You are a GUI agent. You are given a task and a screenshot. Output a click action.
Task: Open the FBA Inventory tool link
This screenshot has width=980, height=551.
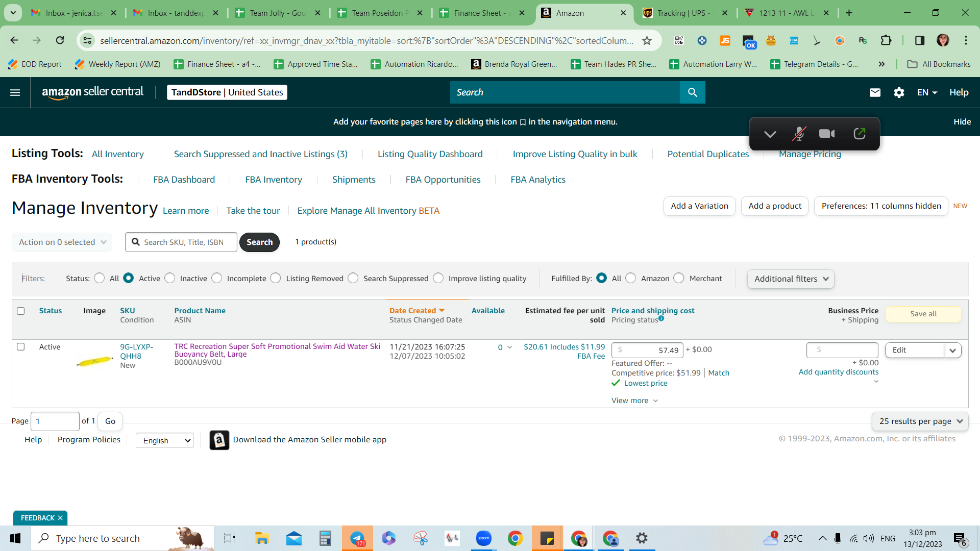click(x=274, y=180)
